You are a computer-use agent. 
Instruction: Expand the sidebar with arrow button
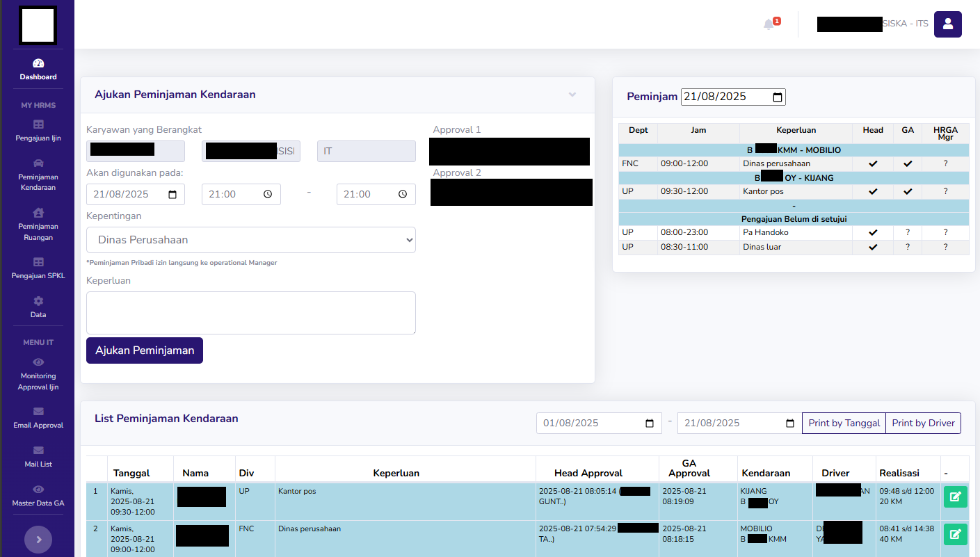[38, 539]
